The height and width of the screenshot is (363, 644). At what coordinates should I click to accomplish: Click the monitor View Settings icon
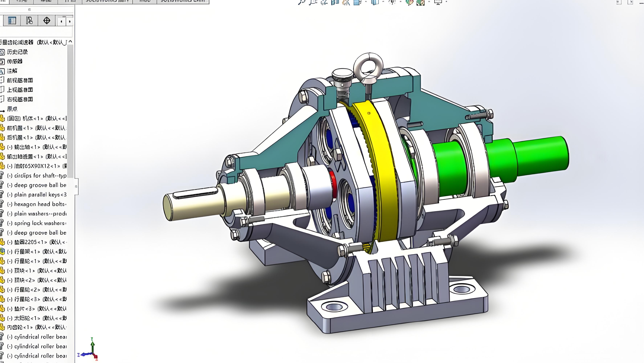438,2
